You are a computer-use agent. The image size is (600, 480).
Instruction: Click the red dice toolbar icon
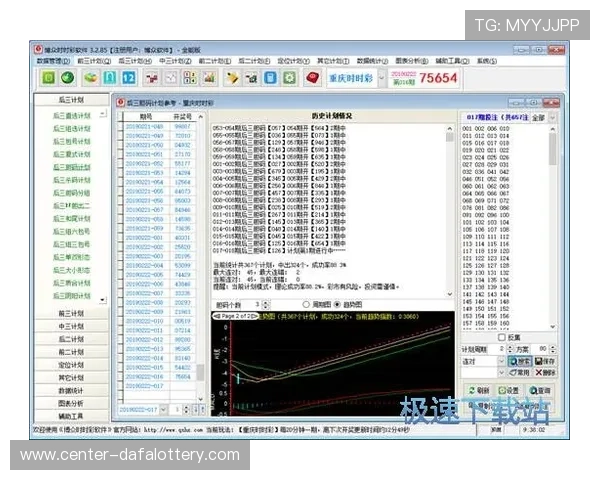pyautogui.click(x=313, y=78)
